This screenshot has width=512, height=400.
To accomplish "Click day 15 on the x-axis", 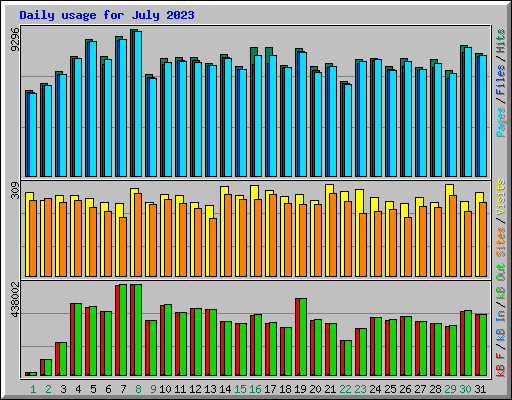I will pos(240,389).
